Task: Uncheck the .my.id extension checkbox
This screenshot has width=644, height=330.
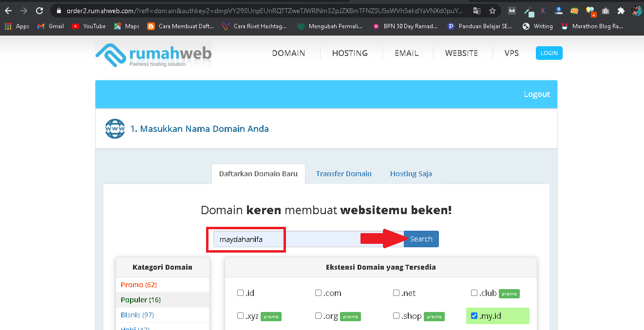Action: point(474,316)
